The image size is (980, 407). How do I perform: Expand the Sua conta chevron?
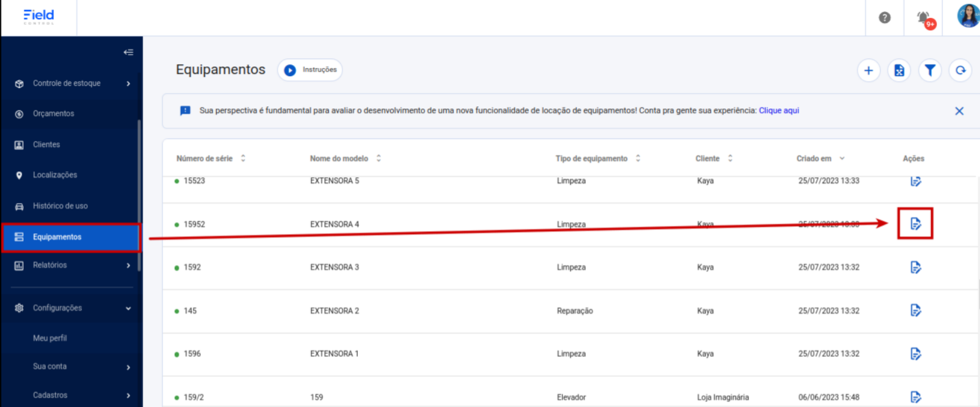coord(128,367)
